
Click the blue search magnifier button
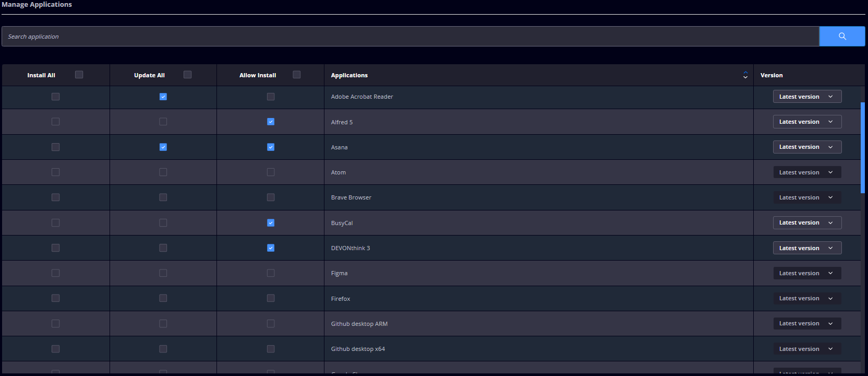(x=842, y=37)
